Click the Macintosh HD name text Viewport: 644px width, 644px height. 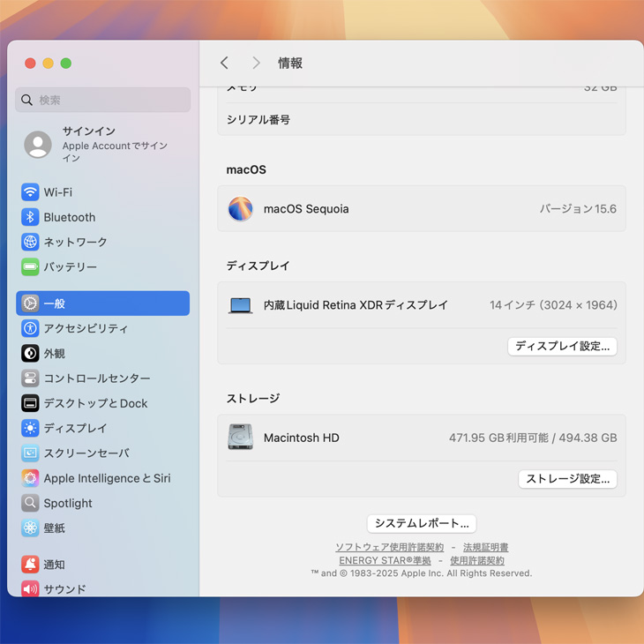pyautogui.click(x=302, y=438)
